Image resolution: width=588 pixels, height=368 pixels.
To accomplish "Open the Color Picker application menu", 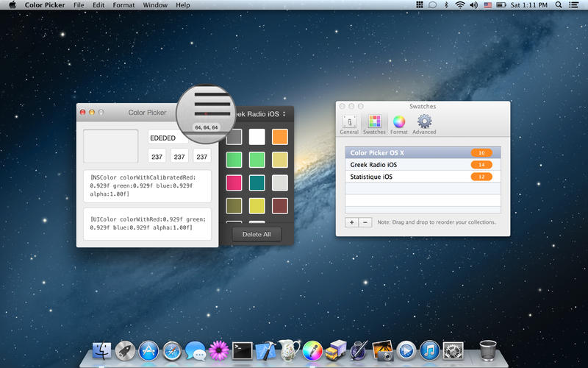I will pyautogui.click(x=45, y=5).
